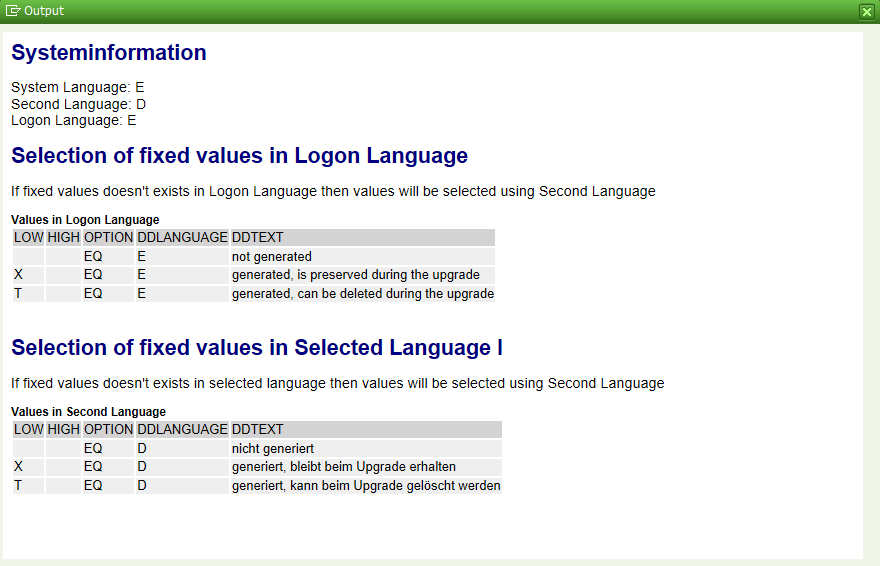Click 'Values in Second Language' table caption

tap(89, 412)
